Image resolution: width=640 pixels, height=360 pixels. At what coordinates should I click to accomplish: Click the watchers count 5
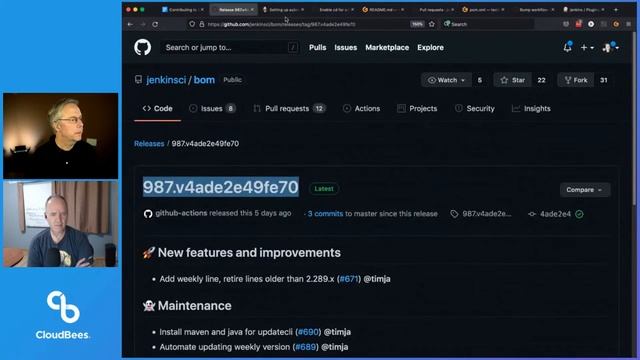tap(480, 80)
